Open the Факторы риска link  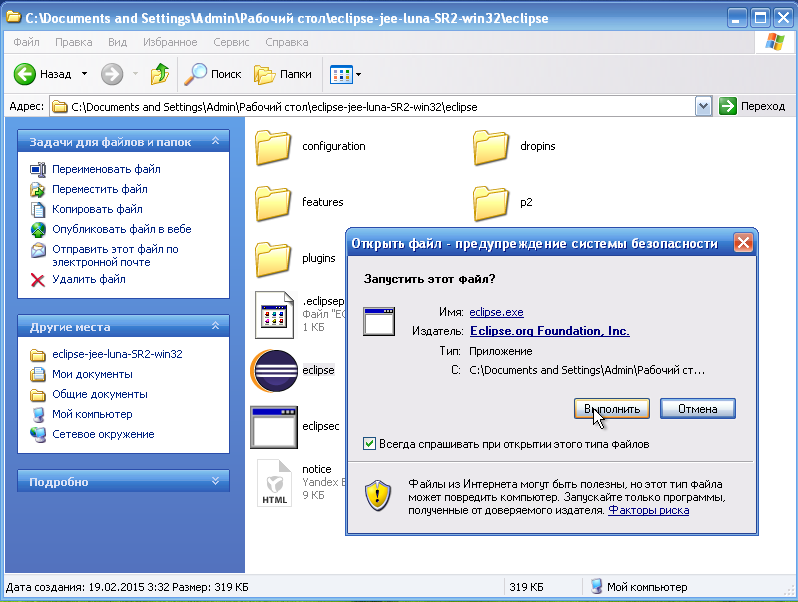pos(649,510)
